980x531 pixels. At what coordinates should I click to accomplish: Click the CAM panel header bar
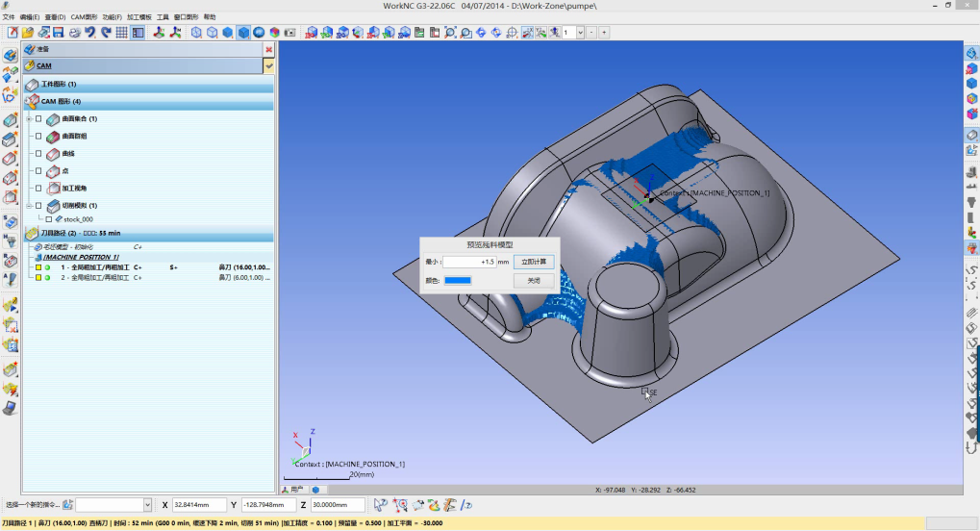(143, 65)
